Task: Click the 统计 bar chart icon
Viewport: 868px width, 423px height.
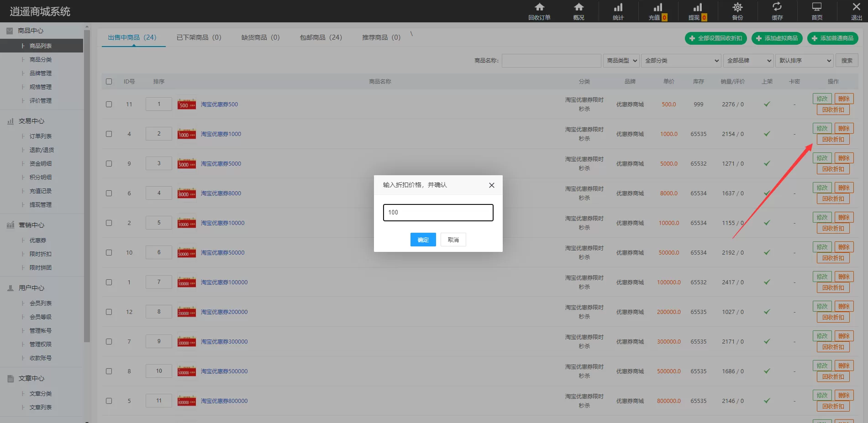Action: tap(618, 7)
